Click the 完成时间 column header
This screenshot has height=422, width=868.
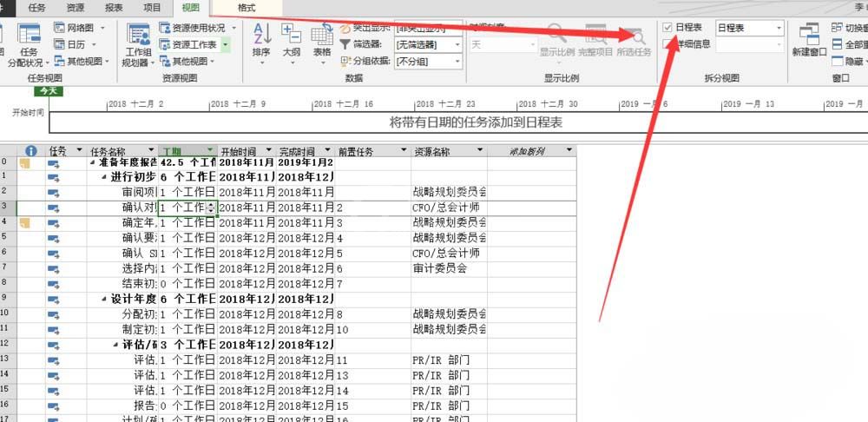tap(305, 150)
